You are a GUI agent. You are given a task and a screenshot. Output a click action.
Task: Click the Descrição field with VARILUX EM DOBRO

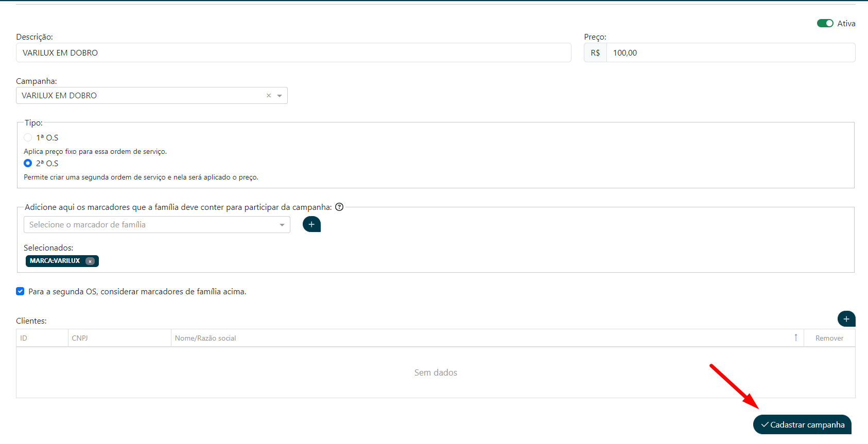293,52
